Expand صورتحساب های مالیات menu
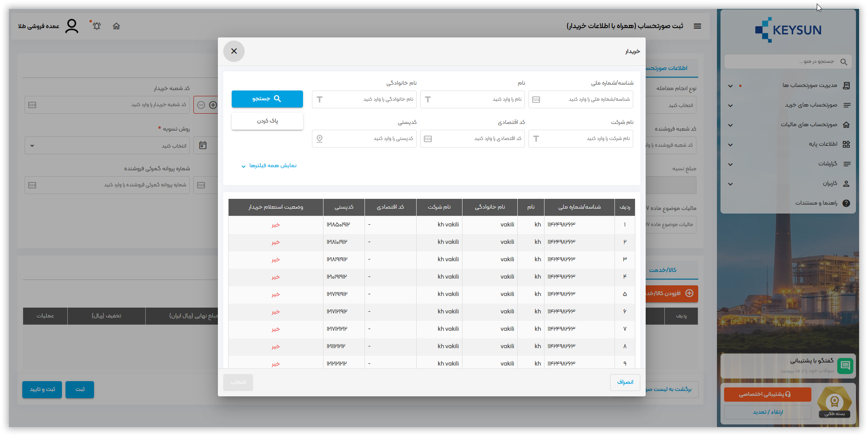Screen dimensions: 868x436 pos(789,125)
